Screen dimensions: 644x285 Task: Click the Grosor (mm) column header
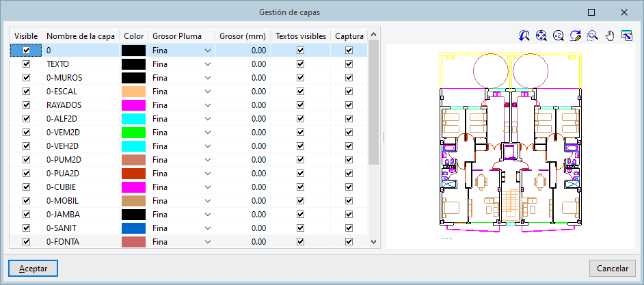[242, 36]
